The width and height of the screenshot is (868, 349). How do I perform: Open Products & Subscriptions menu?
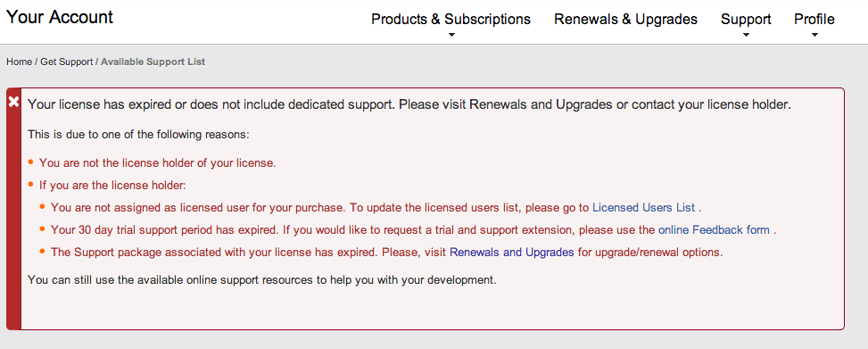451,20
